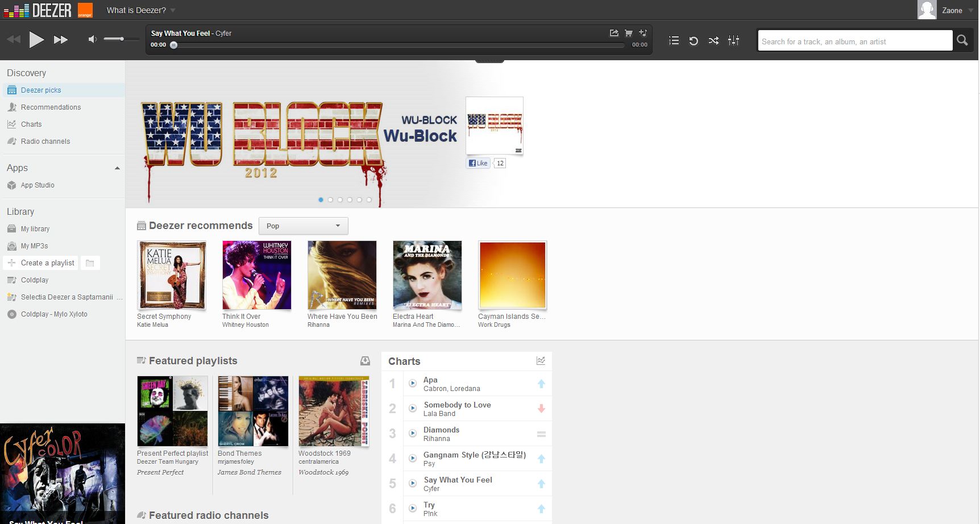
Task: Play chart track Say What You Feel
Action: 413,484
